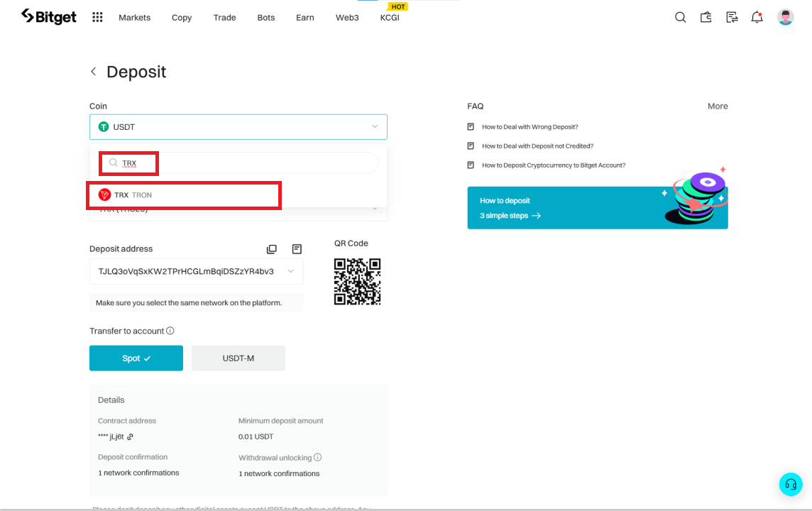Click the deposit address text
This screenshot has width=812, height=511.
186,271
